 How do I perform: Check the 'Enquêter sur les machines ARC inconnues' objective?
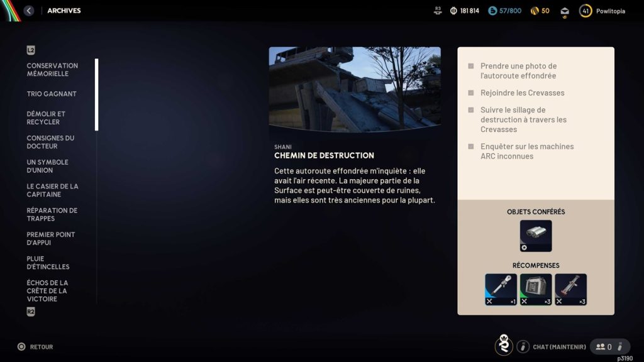[471, 146]
